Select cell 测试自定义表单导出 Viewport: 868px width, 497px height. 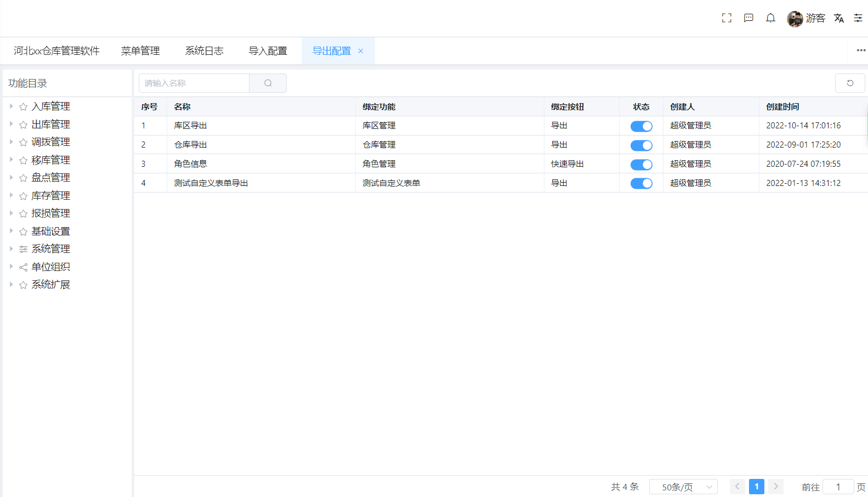click(211, 183)
